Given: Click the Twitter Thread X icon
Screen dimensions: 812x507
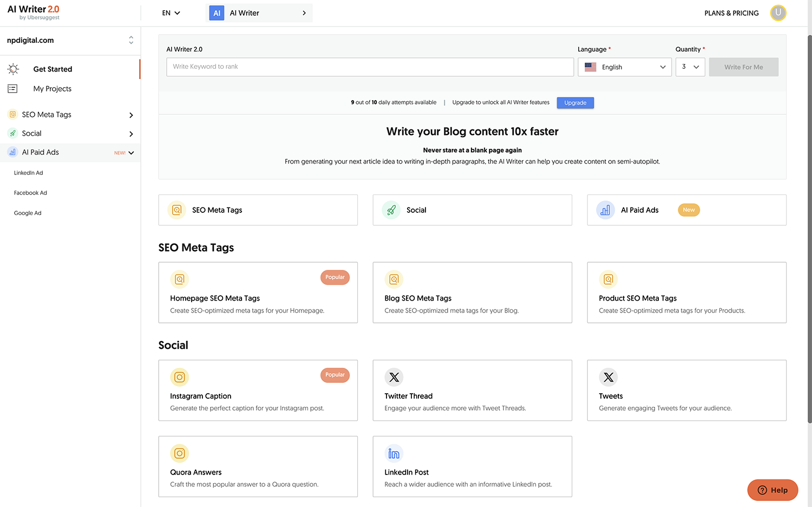Looking at the screenshot, I should pyautogui.click(x=394, y=377).
